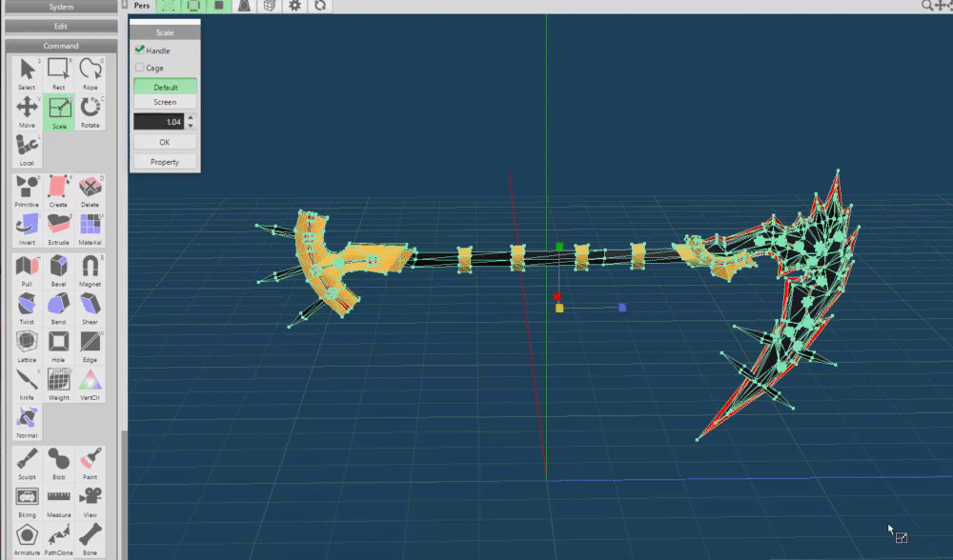953x560 pixels.
Task: Click the magnifier zoom icon at top right
Action: pos(927,6)
